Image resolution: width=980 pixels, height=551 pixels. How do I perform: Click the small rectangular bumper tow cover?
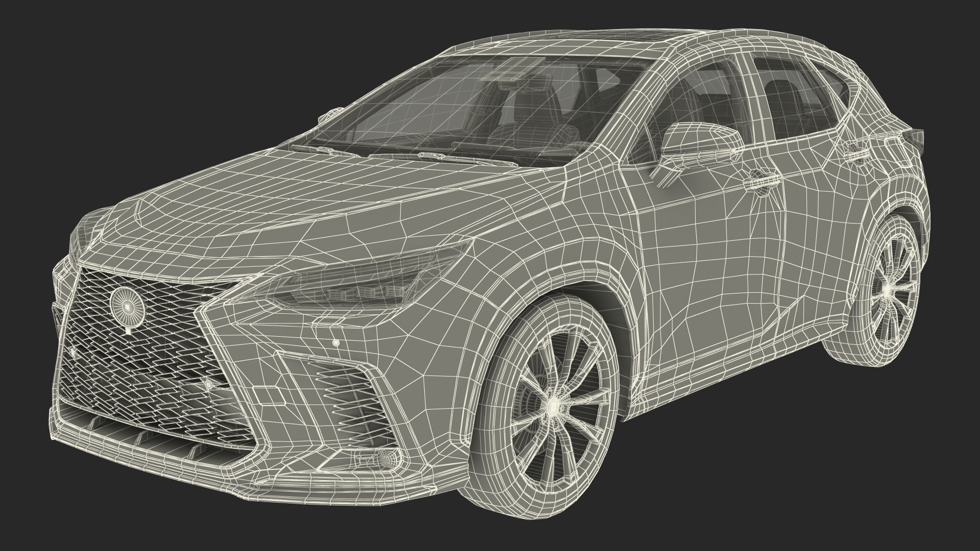[269, 396]
